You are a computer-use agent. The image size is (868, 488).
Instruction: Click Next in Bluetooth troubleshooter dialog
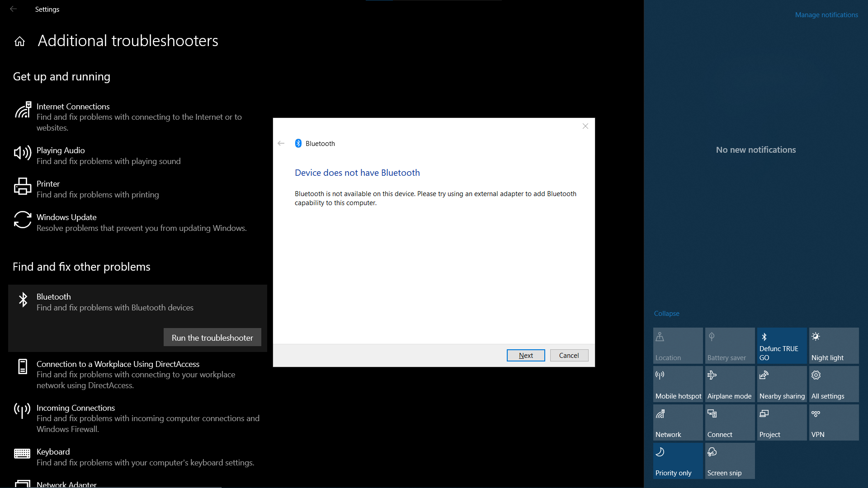(x=525, y=355)
